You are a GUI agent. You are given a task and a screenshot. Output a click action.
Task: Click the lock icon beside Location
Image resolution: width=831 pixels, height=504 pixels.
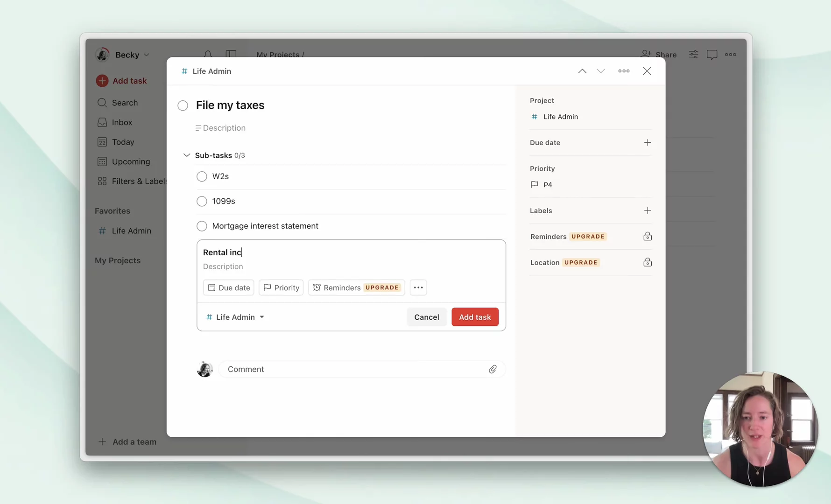click(x=647, y=263)
